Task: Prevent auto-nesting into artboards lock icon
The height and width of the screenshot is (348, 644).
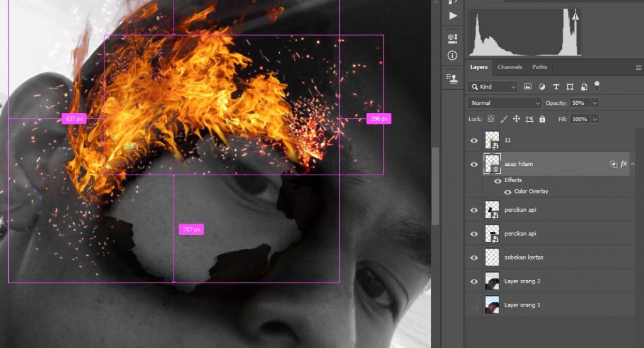Action: (x=530, y=119)
